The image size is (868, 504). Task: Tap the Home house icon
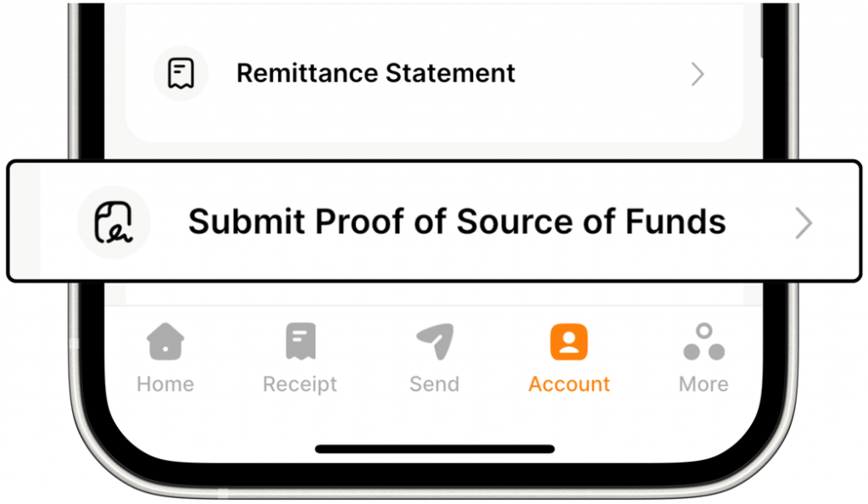click(x=165, y=342)
